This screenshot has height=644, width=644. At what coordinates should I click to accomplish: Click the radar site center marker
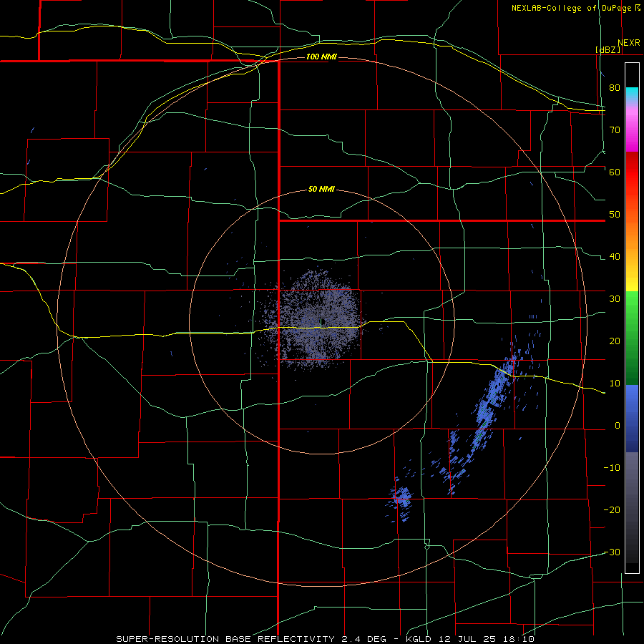[321, 321]
